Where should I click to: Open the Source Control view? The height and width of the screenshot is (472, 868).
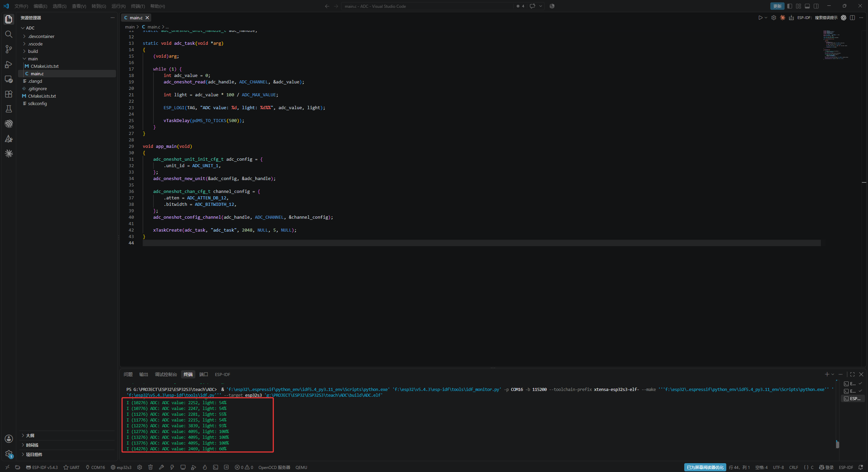coord(9,49)
